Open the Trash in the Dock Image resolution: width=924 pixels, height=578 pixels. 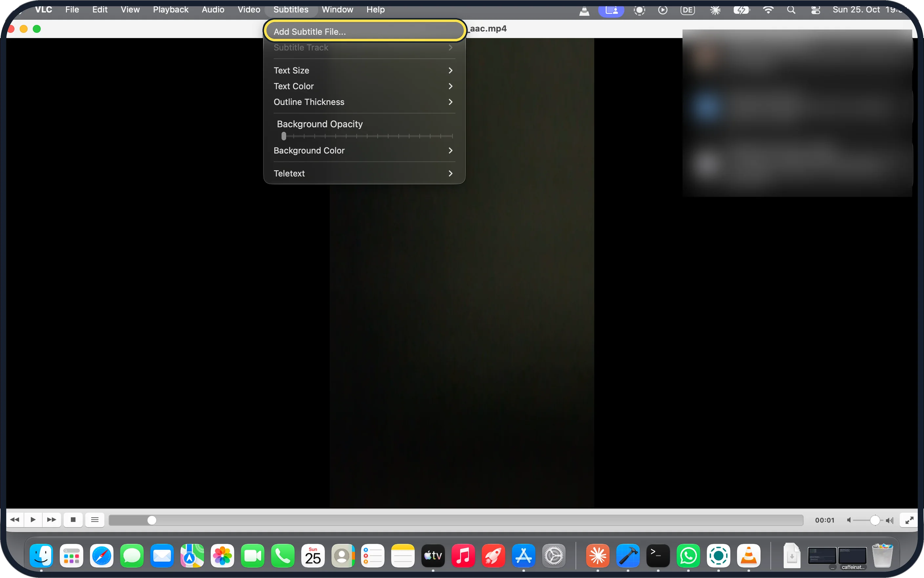click(x=882, y=555)
